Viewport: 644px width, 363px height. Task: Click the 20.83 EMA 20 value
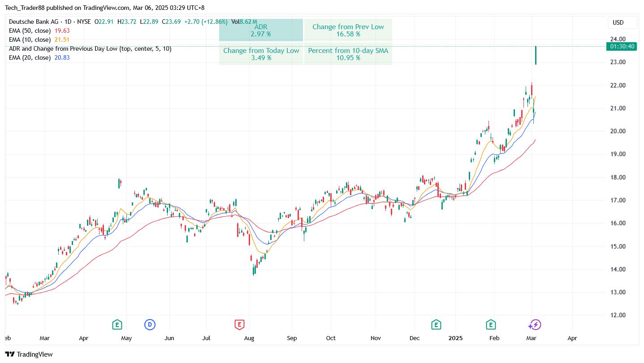coord(62,57)
